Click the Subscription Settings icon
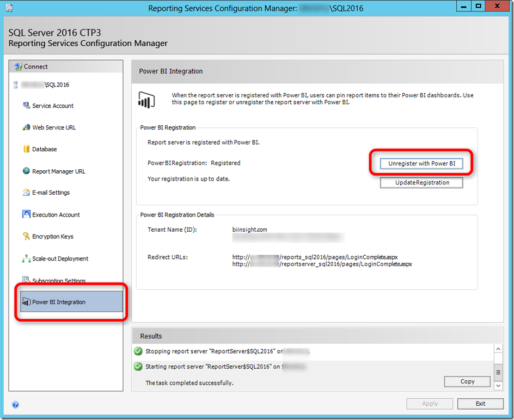Screen dimensions: 514x420 click(26, 279)
